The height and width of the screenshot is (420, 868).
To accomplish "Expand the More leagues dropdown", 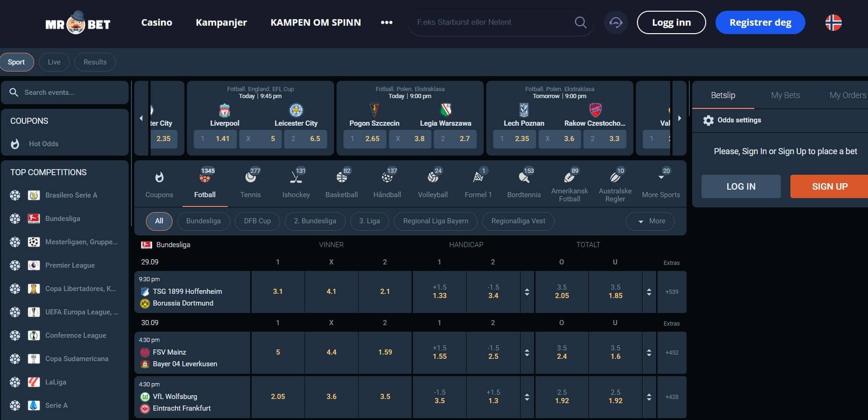I will (x=651, y=221).
